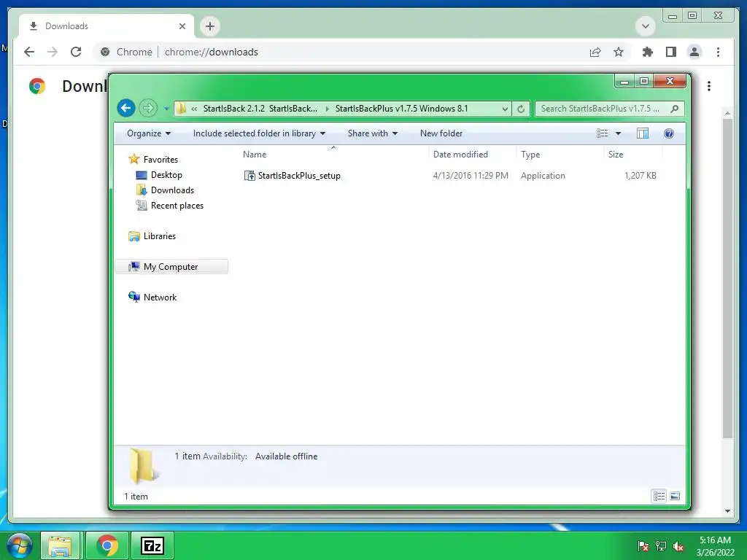Click the Favorites star icon
This screenshot has height=560, width=747.
[x=134, y=158]
